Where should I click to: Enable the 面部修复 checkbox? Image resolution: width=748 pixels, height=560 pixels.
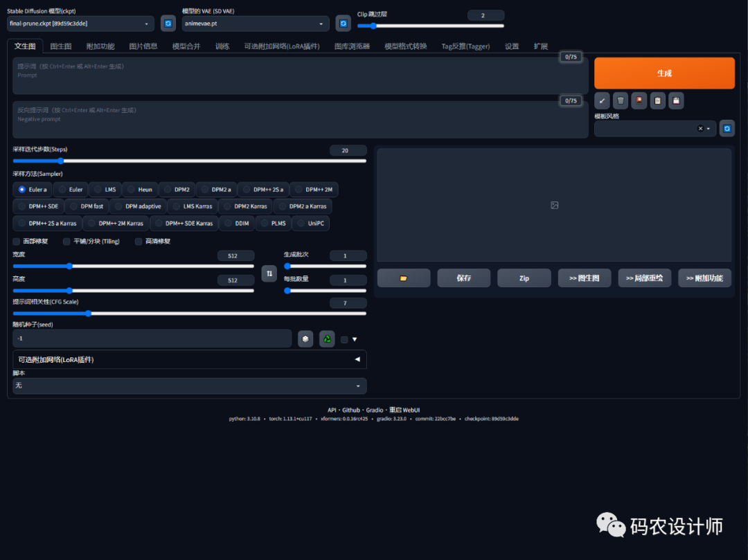tap(17, 242)
